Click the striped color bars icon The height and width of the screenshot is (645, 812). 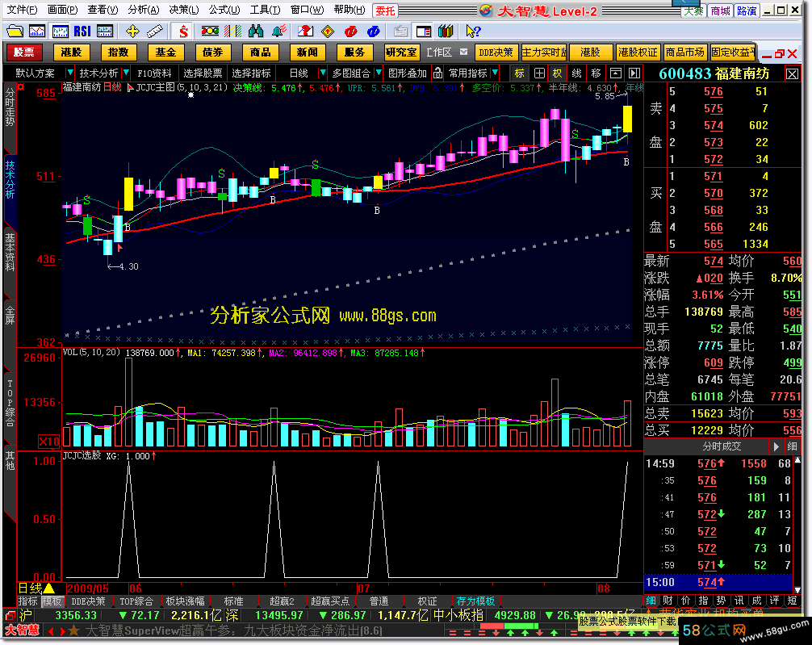pos(232,31)
